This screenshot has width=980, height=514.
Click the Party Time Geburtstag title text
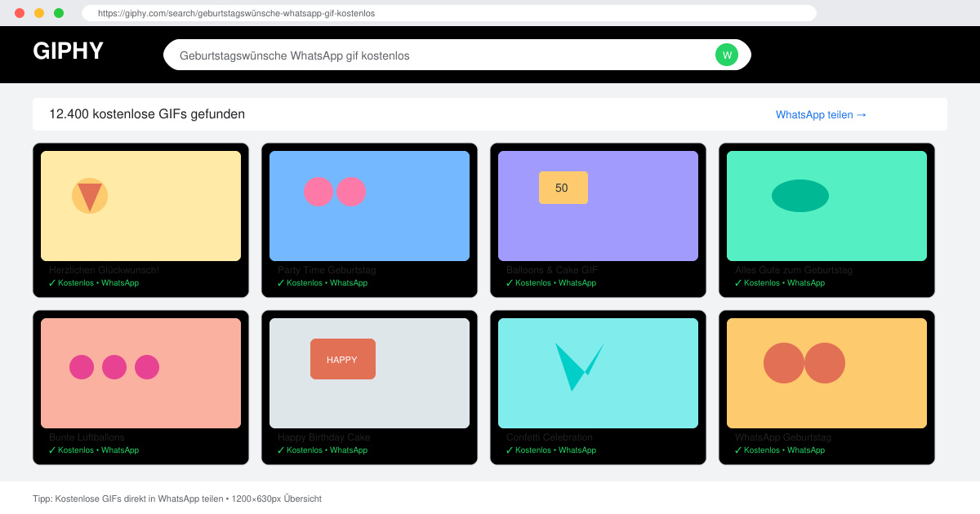(x=327, y=270)
